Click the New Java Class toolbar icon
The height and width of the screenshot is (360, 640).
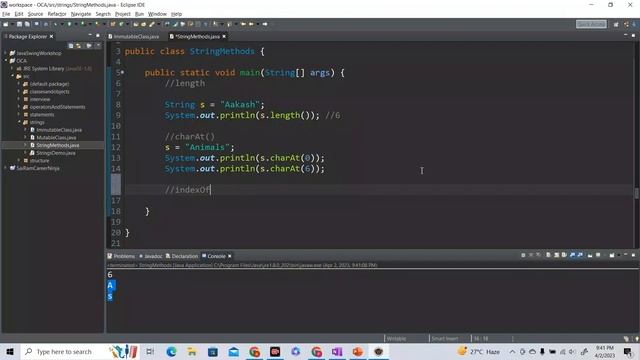121,24
